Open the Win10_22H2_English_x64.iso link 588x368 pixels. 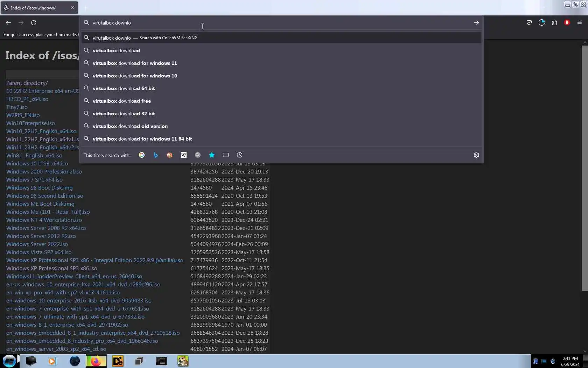click(41, 131)
